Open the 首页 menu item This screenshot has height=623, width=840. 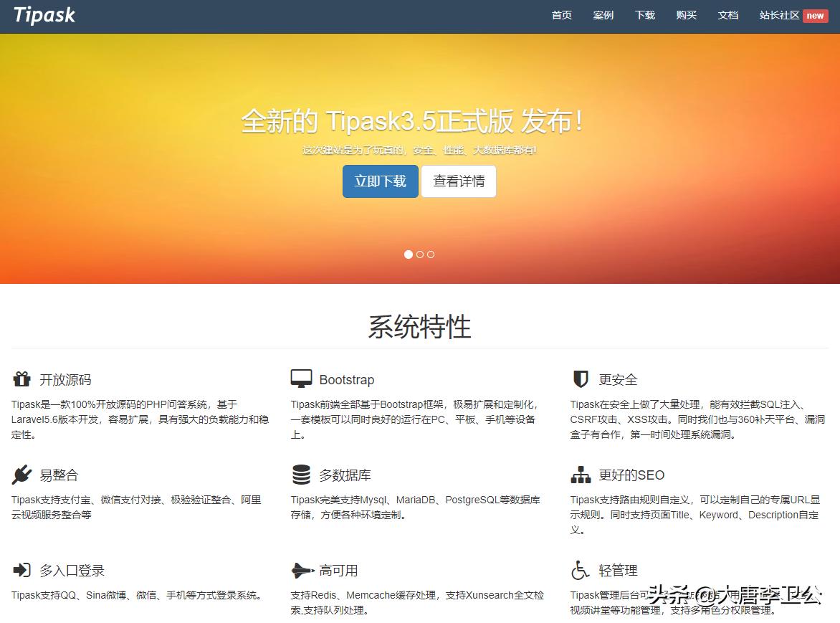pos(561,16)
